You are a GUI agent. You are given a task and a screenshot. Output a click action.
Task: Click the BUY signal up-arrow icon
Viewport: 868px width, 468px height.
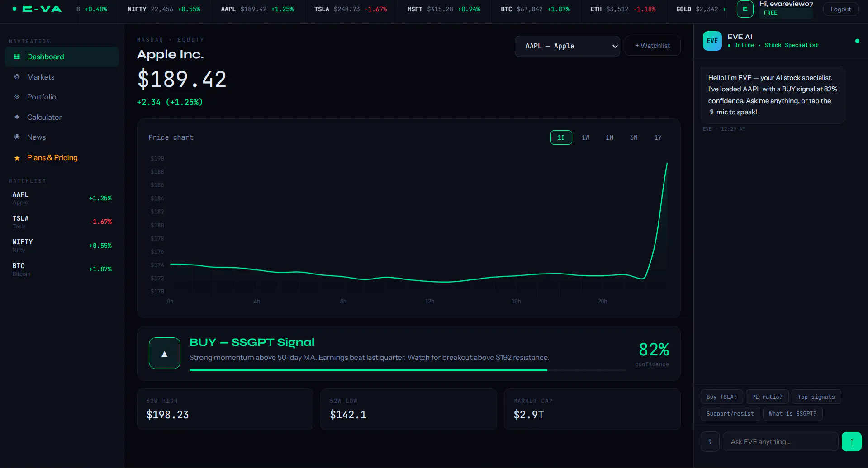(165, 353)
